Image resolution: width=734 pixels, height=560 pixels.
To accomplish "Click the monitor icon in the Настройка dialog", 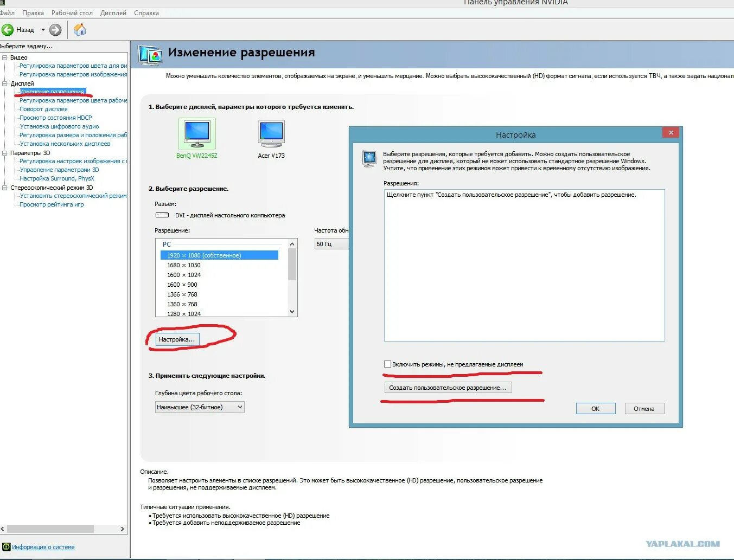I will point(369,158).
